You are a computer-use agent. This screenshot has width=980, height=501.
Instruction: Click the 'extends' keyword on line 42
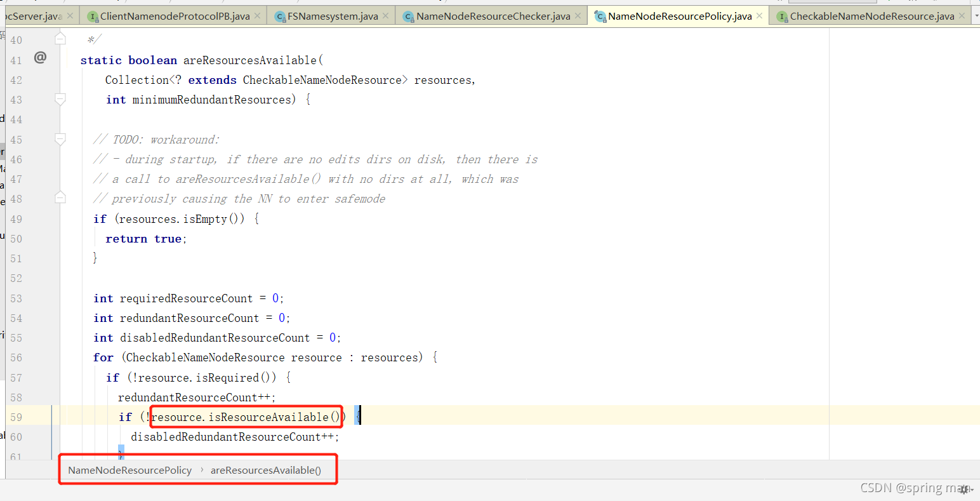tap(213, 80)
